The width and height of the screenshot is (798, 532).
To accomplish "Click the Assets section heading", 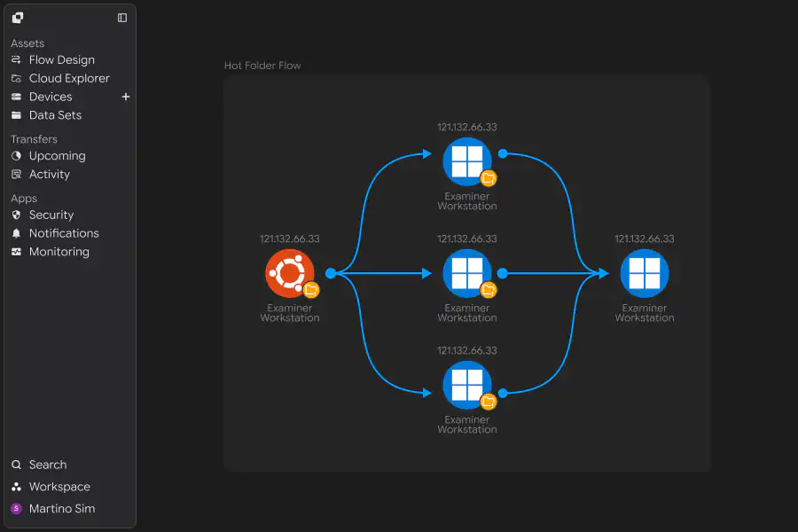I will click(27, 43).
